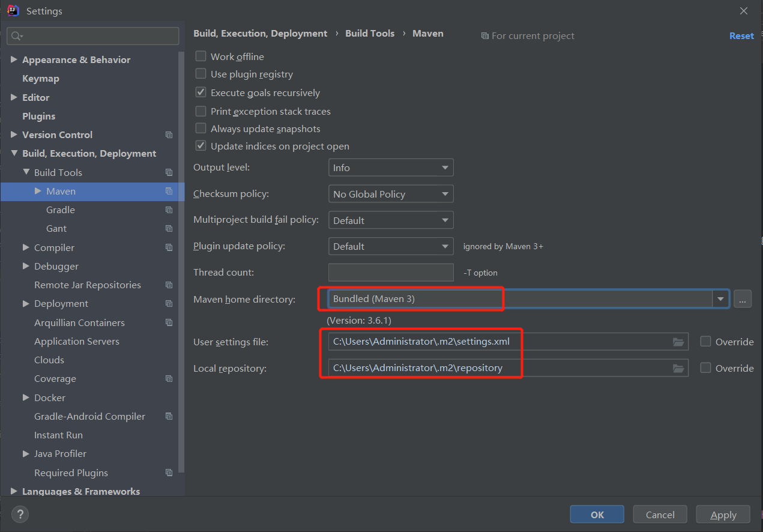Image resolution: width=763 pixels, height=532 pixels.
Task: Select Plugins in settings tree
Action: 39,116
